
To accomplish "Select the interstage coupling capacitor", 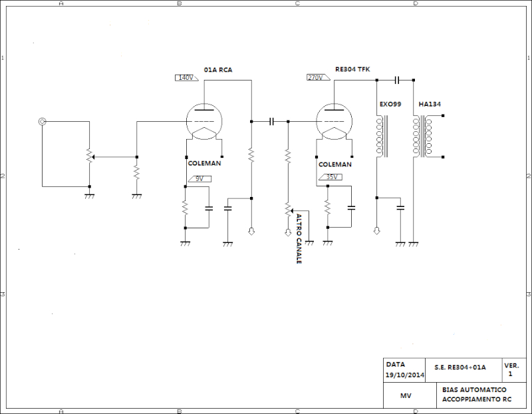I will 271,121.
